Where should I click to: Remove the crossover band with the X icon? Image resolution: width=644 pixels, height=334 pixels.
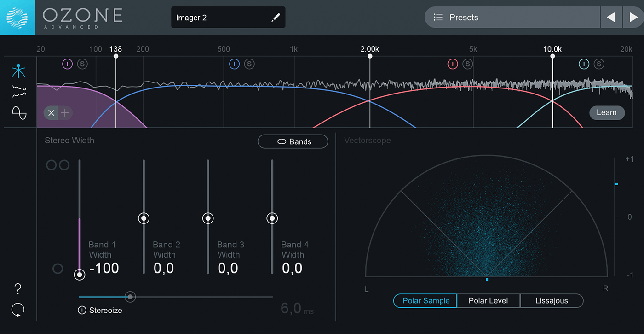tap(51, 113)
